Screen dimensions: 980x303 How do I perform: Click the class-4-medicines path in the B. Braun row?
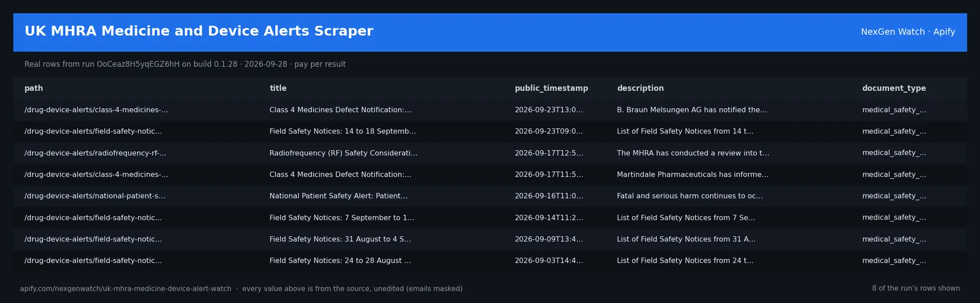coord(96,110)
